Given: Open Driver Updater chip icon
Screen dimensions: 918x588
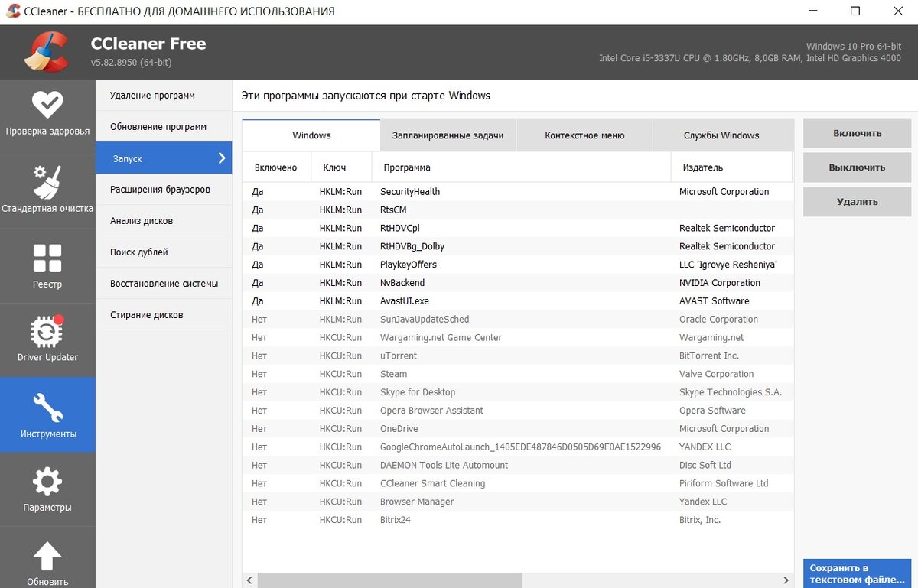Looking at the screenshot, I should [47, 332].
